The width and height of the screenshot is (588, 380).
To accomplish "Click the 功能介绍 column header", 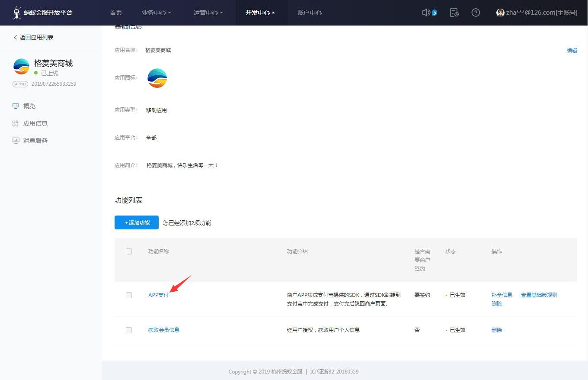I will click(297, 251).
